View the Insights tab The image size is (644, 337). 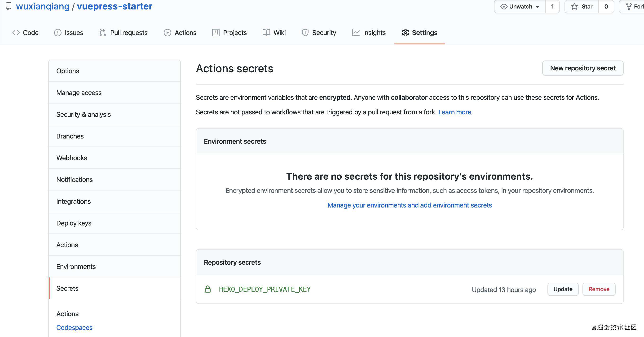coord(369,33)
